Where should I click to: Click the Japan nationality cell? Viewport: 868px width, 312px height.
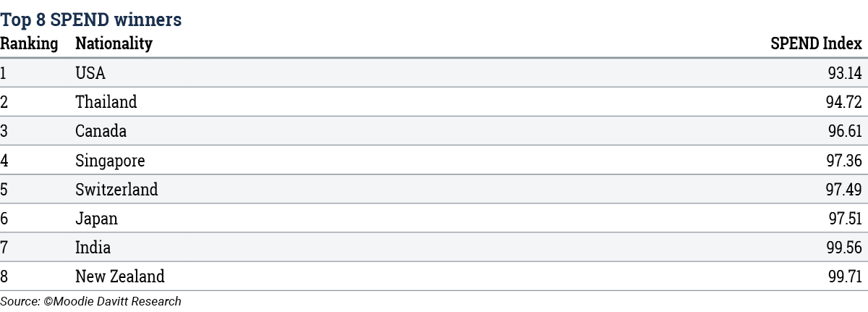(96, 219)
